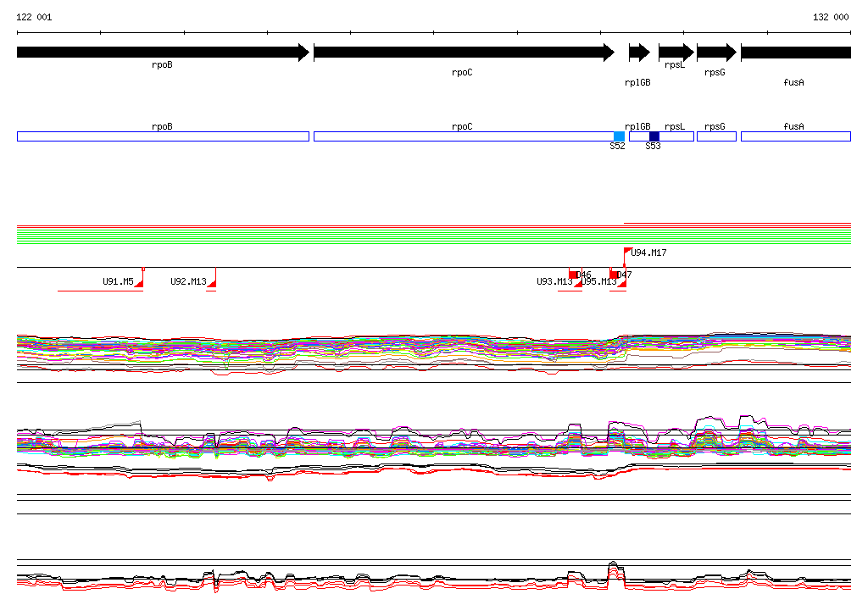
Task: Click the red triangle marker beside U91.M5
Action: pos(139,283)
